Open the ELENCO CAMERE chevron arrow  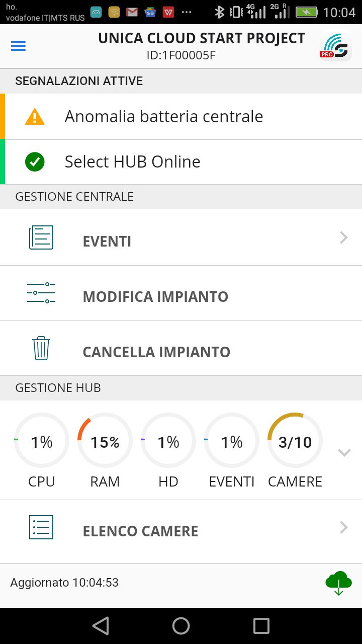click(x=344, y=527)
